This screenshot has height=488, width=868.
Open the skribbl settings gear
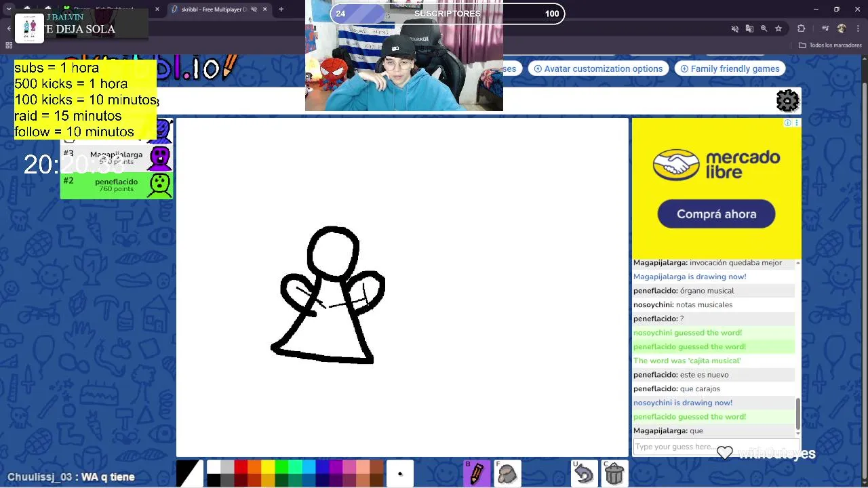[787, 101]
